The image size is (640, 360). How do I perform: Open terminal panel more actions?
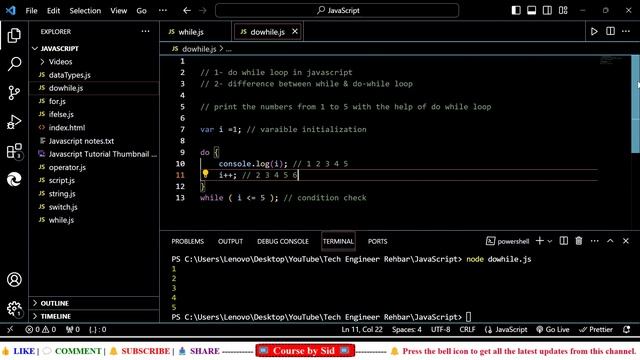(x=594, y=241)
